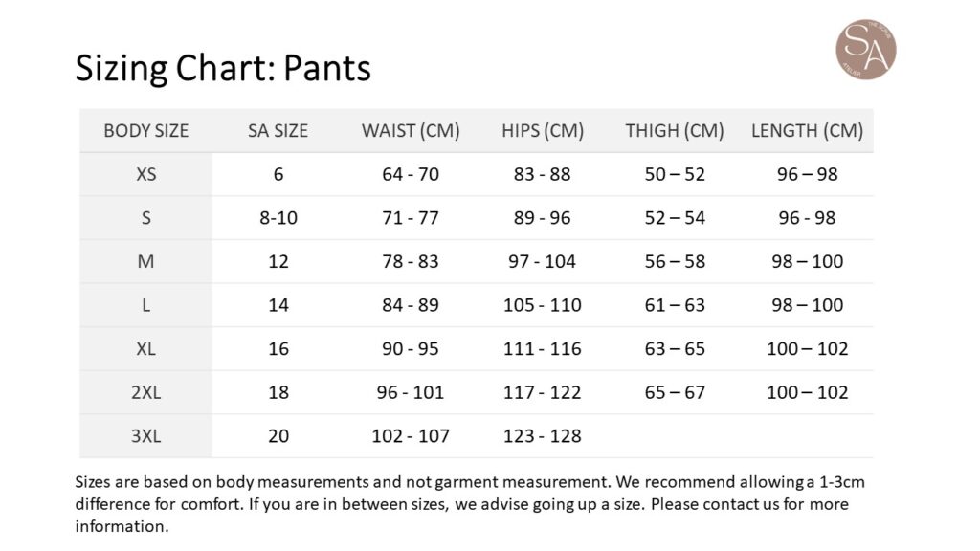Click the M body size cell
The height and width of the screenshot is (551, 980).
click(145, 261)
